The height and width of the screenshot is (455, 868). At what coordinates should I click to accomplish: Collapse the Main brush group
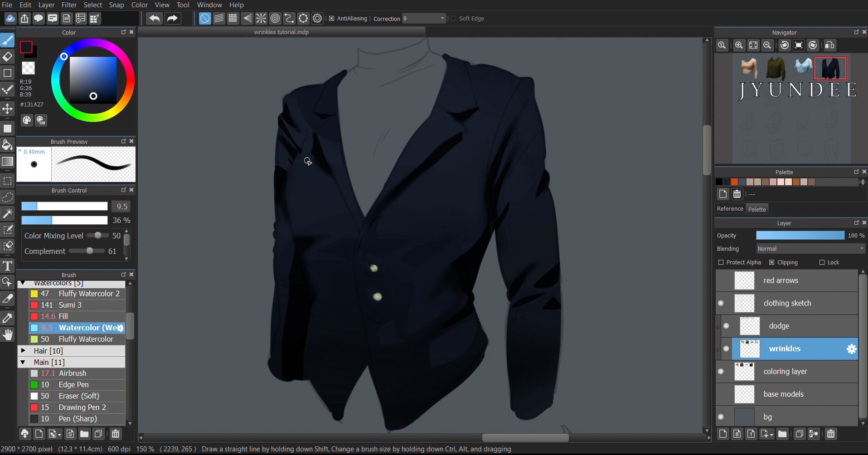click(23, 363)
